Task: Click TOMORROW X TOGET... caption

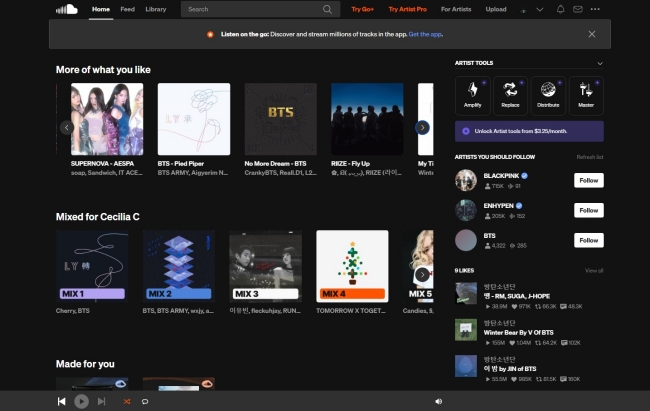Action: click(351, 311)
